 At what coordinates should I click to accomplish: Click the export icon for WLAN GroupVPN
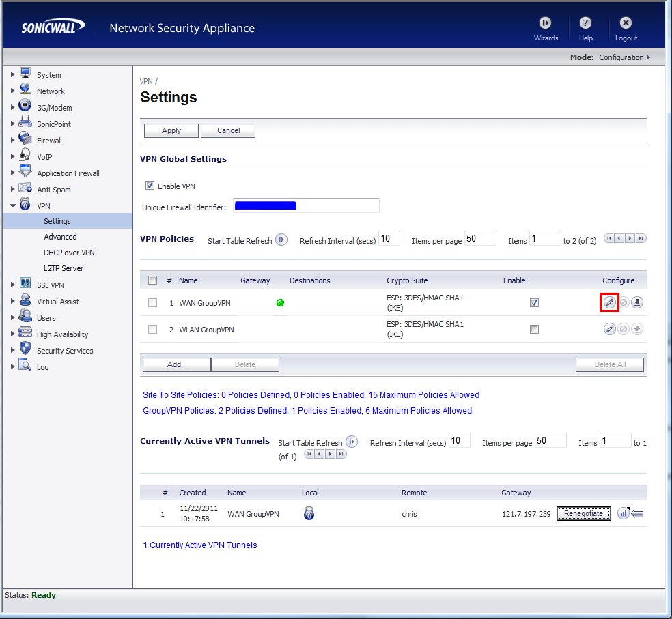(x=637, y=329)
